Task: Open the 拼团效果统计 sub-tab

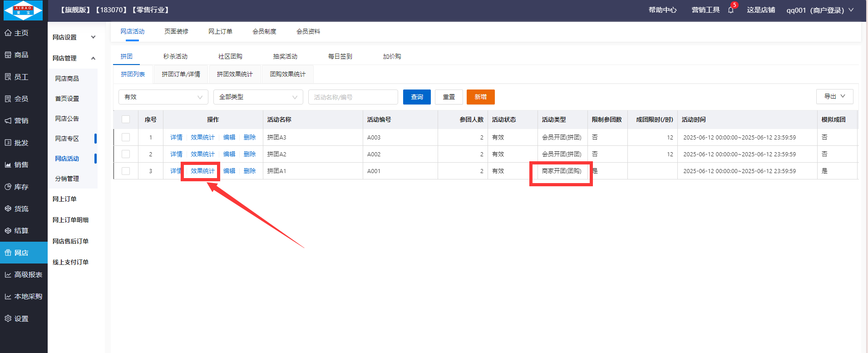Action: [235, 74]
